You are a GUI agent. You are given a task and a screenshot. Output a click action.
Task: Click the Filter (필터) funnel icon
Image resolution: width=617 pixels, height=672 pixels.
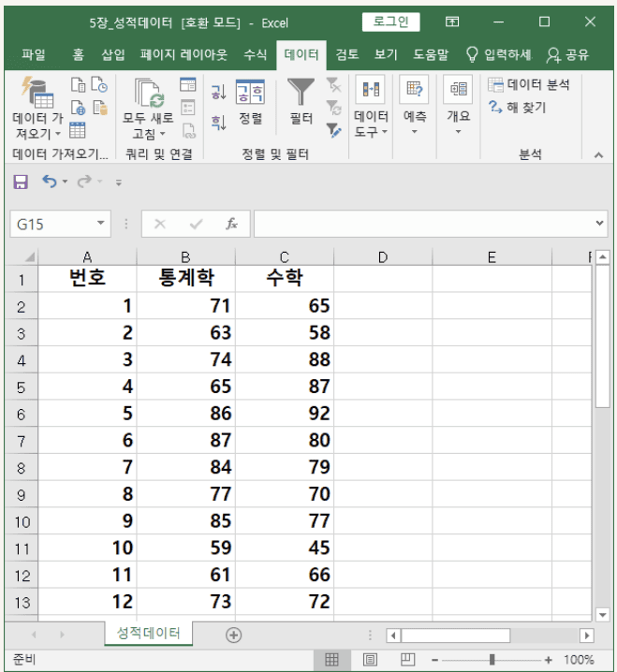[301, 92]
